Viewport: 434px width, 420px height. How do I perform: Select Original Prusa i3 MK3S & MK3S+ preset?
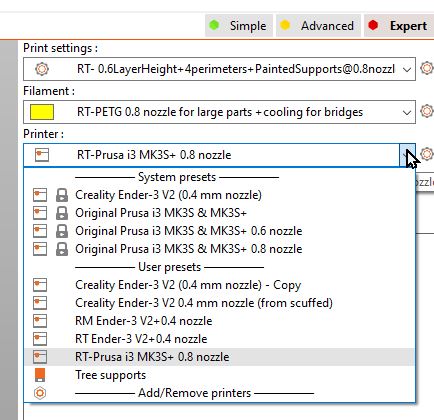coord(220,213)
